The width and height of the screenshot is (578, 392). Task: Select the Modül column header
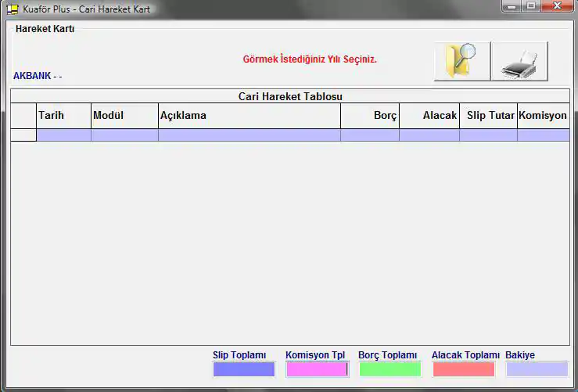tap(124, 116)
